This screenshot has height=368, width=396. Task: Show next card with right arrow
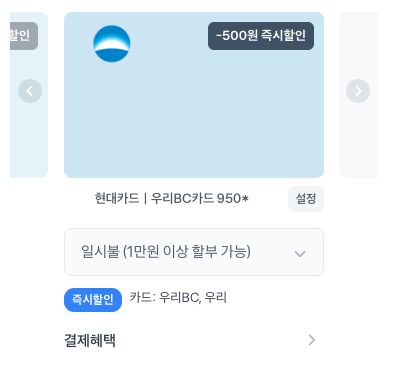[358, 91]
